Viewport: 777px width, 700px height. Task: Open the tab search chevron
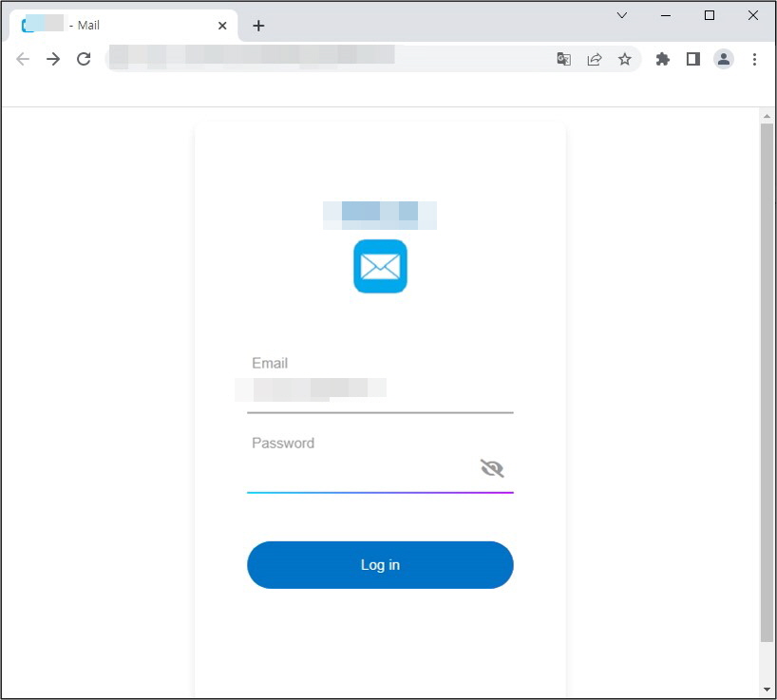coord(622,15)
